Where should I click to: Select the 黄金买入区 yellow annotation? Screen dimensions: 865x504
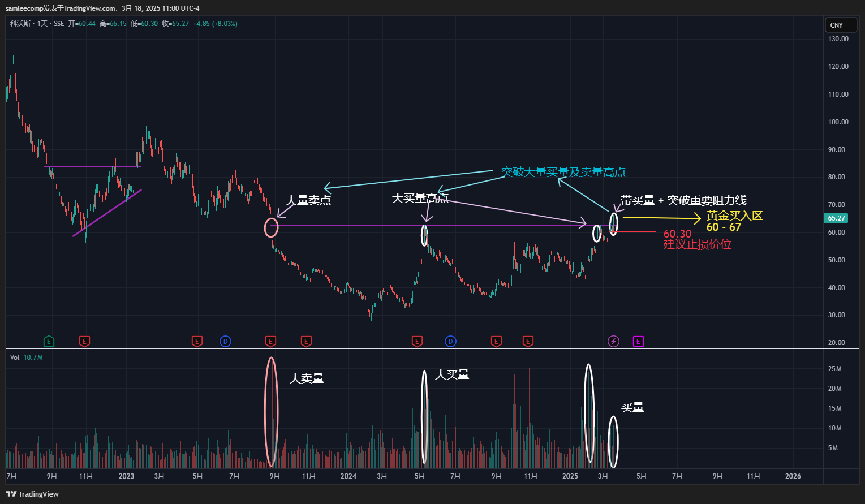[734, 216]
